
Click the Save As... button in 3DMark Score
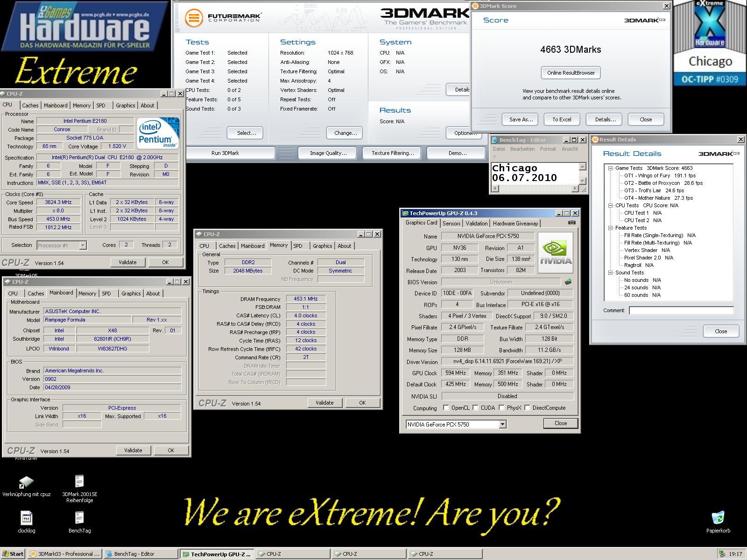[x=521, y=119]
